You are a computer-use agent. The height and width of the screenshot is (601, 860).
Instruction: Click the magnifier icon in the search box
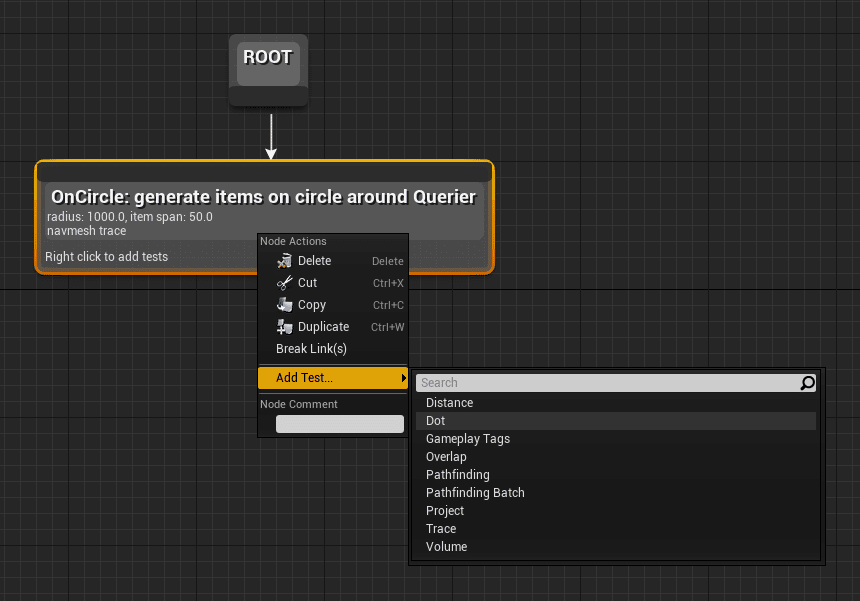807,383
